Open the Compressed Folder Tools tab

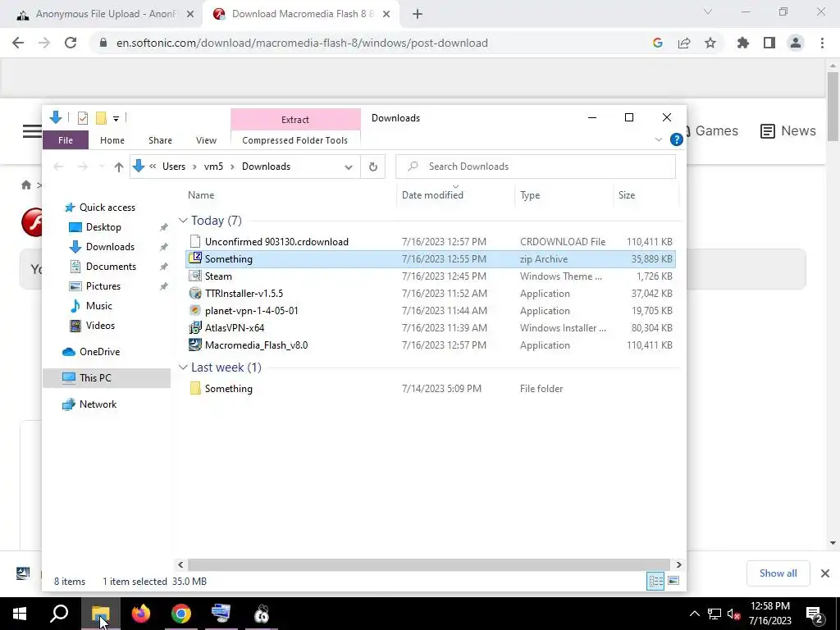pyautogui.click(x=294, y=140)
